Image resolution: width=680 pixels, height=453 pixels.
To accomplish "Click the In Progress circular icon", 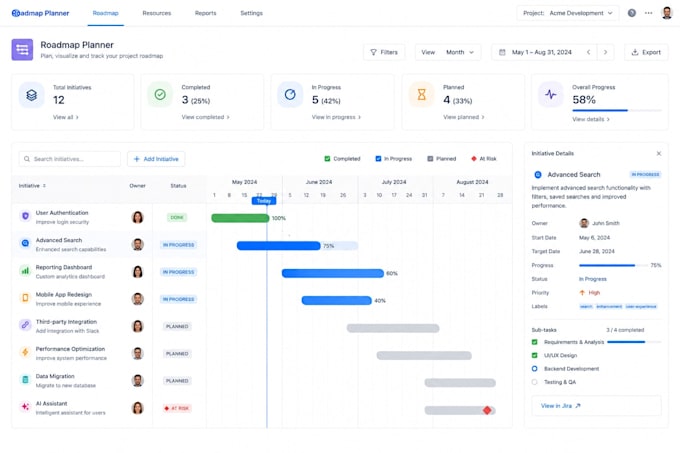I will 290,95.
